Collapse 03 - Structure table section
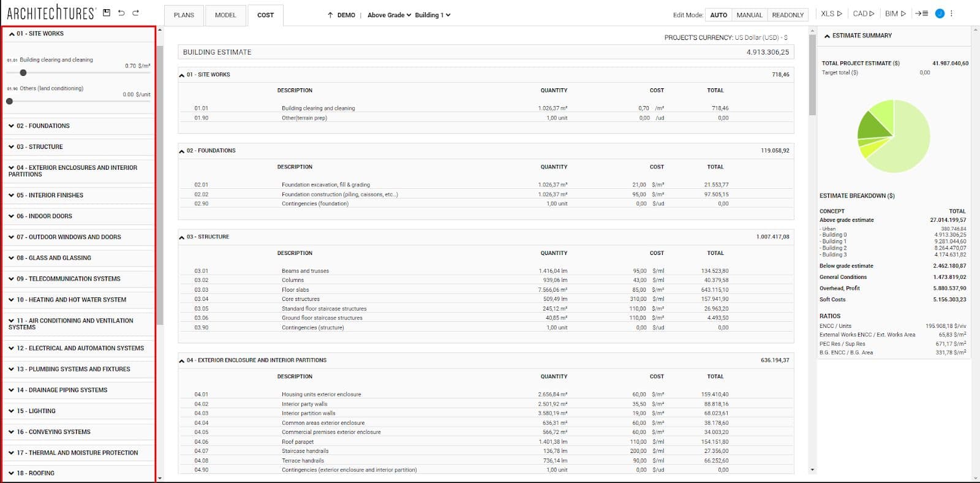 (x=182, y=237)
